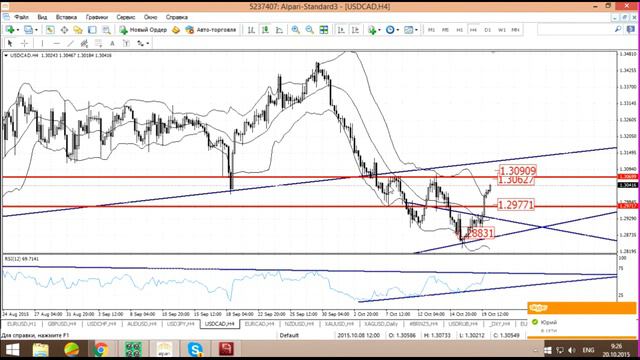640x360 pixels.
Task: Select the Text Label tool
Action: pos(126,43)
